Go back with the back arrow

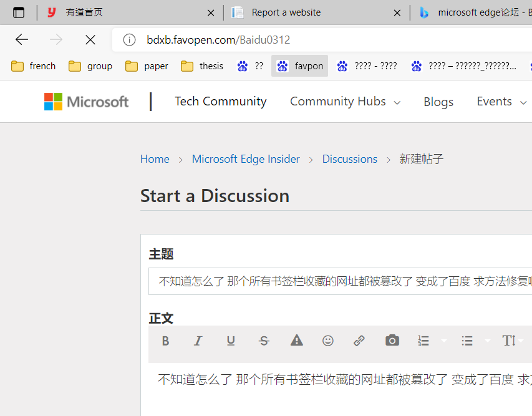click(22, 40)
